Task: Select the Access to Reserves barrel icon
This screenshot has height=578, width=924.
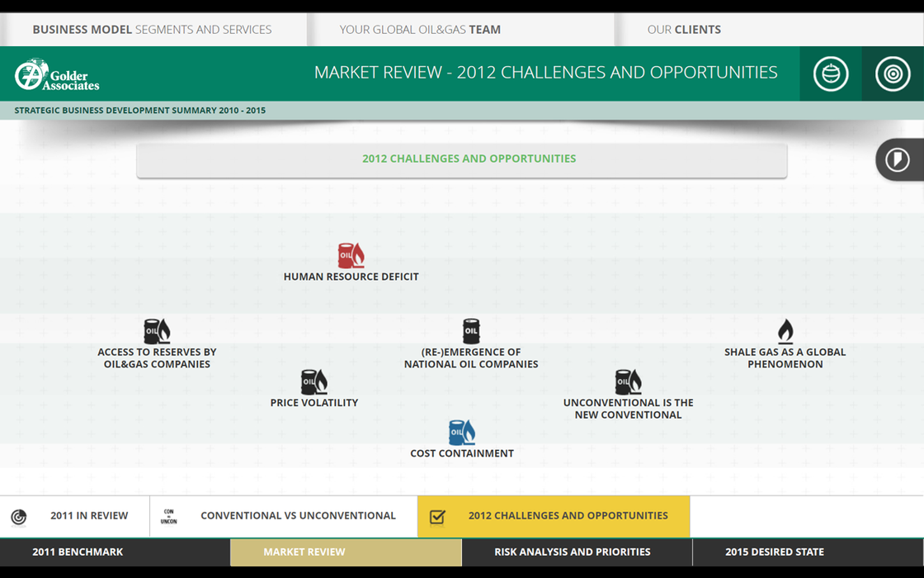Action: [x=157, y=331]
